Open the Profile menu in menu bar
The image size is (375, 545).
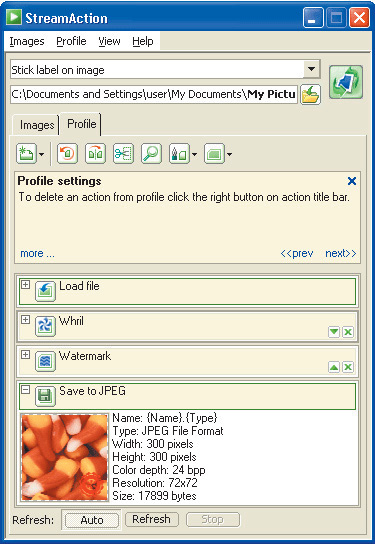(71, 41)
